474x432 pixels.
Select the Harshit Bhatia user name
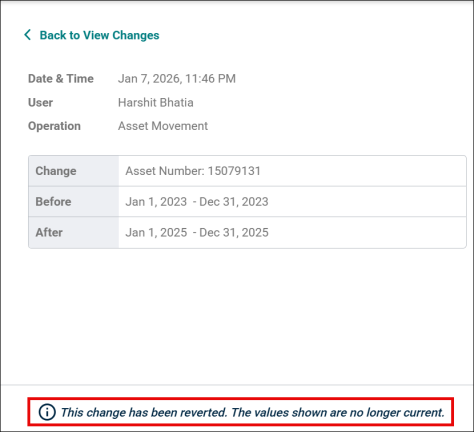[156, 102]
